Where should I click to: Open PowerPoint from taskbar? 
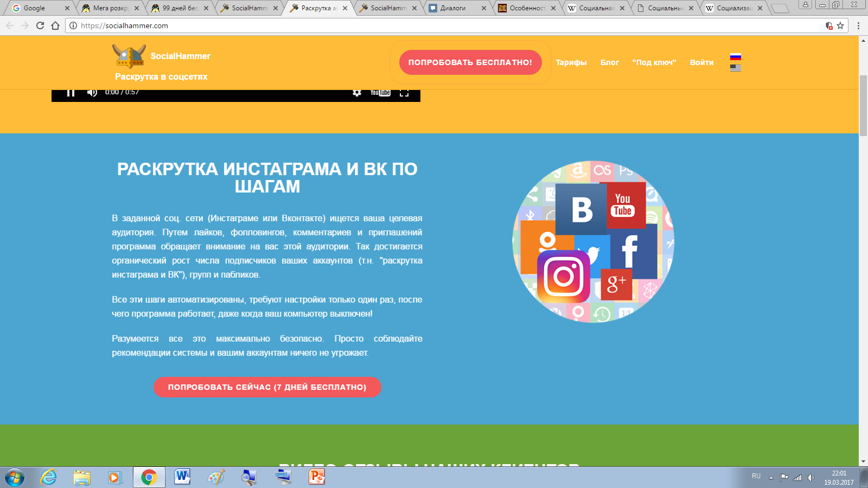[x=316, y=477]
